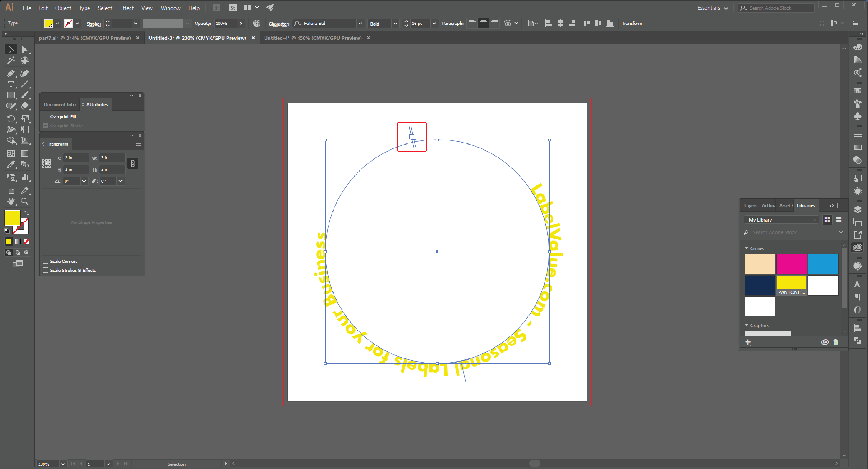Switch libraries to list view
868x469 pixels.
pos(839,220)
